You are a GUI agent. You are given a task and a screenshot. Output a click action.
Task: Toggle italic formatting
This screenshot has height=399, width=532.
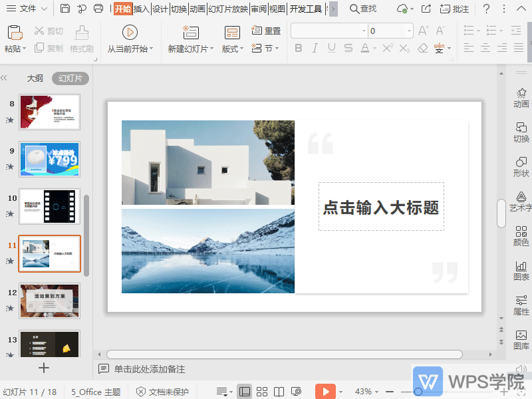pos(315,47)
